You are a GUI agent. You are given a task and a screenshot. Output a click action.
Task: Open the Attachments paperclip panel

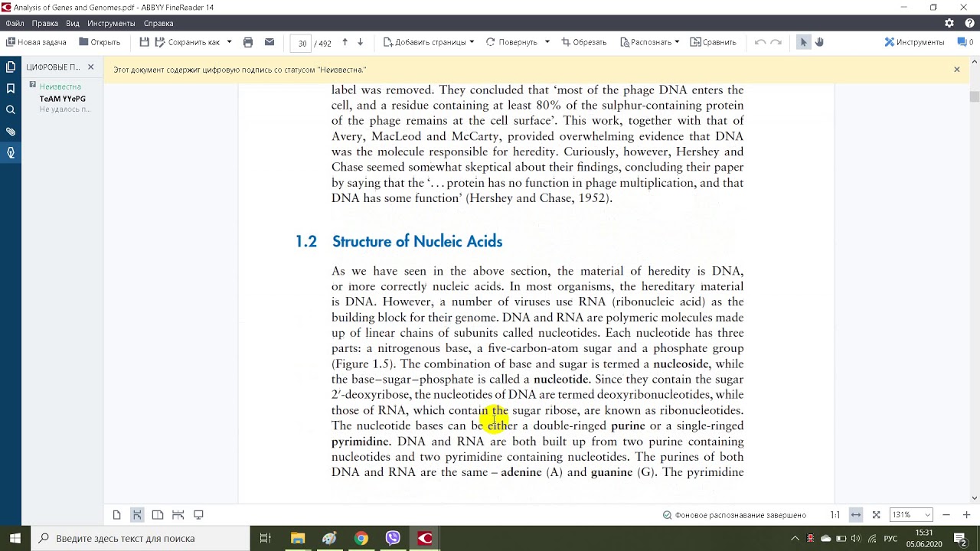11,132
